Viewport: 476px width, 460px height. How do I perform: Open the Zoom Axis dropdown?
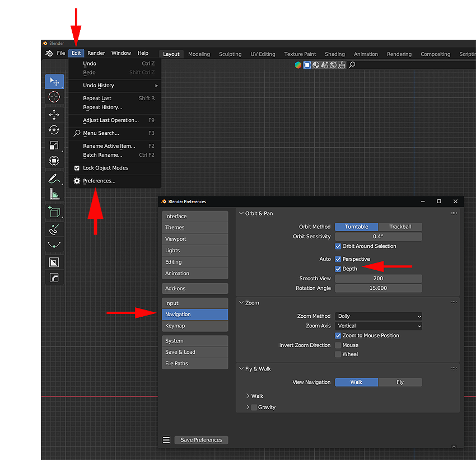click(378, 326)
